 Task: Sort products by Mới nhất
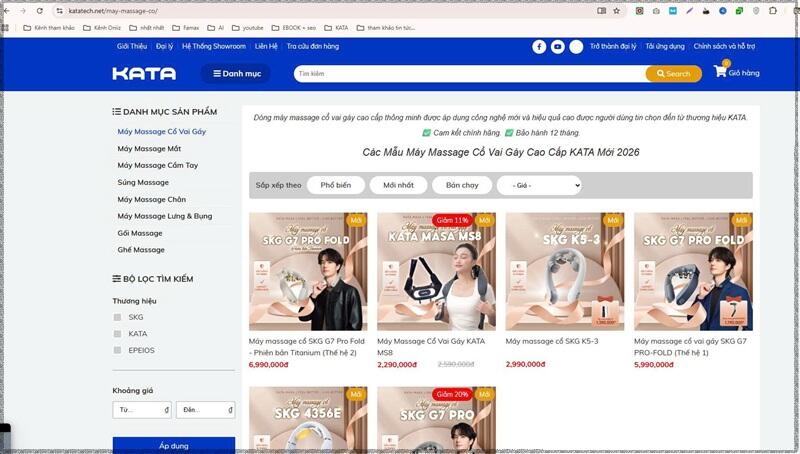[398, 185]
